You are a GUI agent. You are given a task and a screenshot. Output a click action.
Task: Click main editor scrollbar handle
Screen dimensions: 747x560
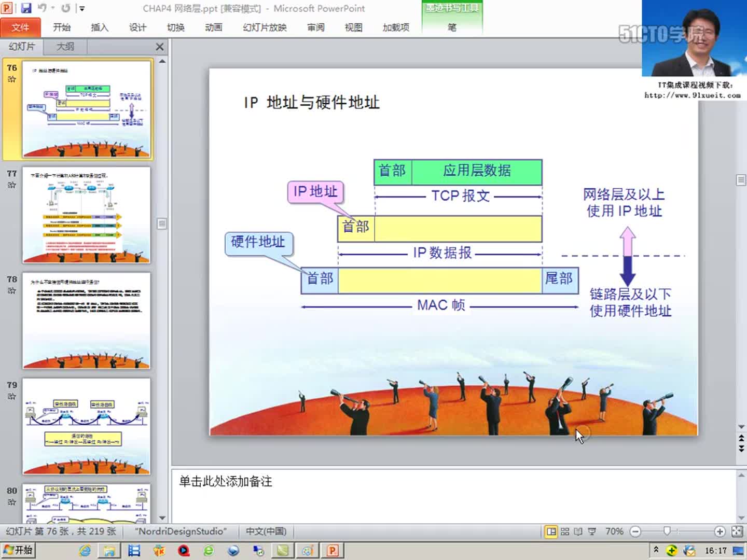(x=741, y=180)
